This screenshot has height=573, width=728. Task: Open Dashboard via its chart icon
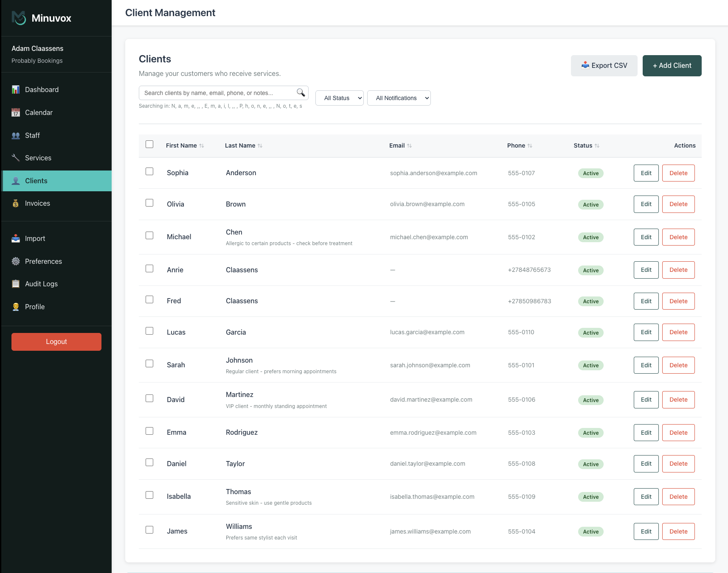(16, 89)
